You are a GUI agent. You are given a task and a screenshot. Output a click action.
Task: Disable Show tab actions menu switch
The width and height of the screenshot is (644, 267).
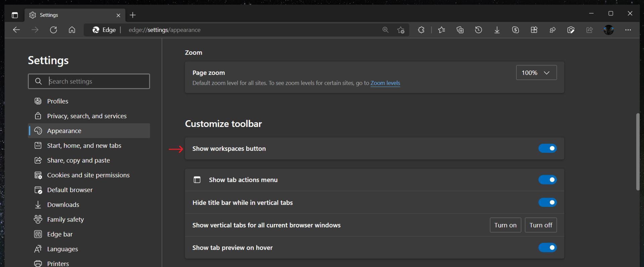[547, 180]
